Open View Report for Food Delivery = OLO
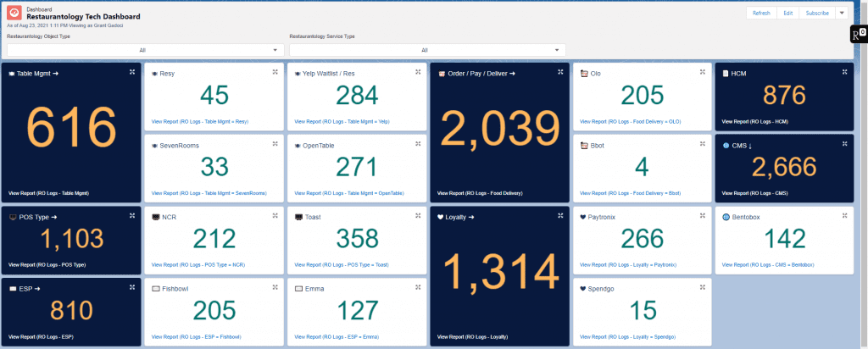868x349 pixels. 630,121
